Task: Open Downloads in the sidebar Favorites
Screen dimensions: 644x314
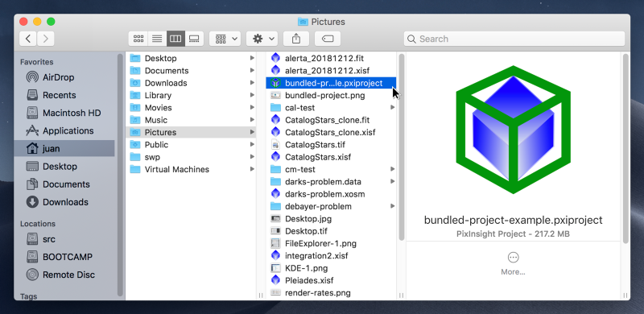Action: click(x=64, y=202)
